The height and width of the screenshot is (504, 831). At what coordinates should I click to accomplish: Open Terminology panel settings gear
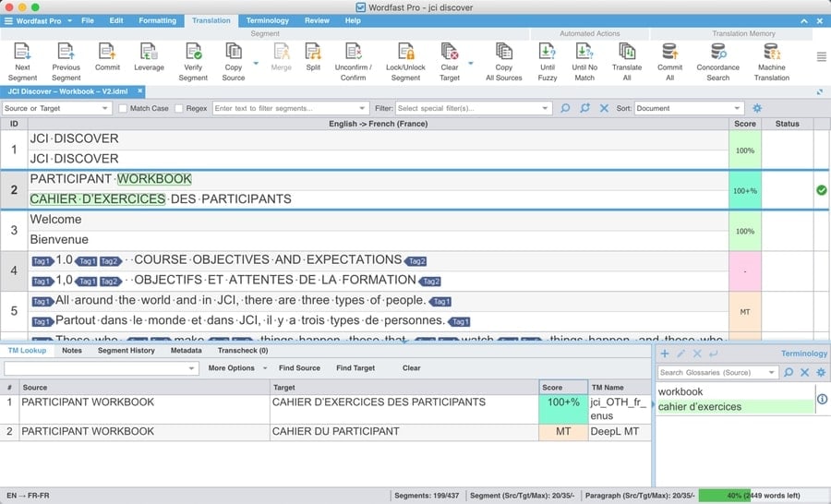(x=821, y=373)
